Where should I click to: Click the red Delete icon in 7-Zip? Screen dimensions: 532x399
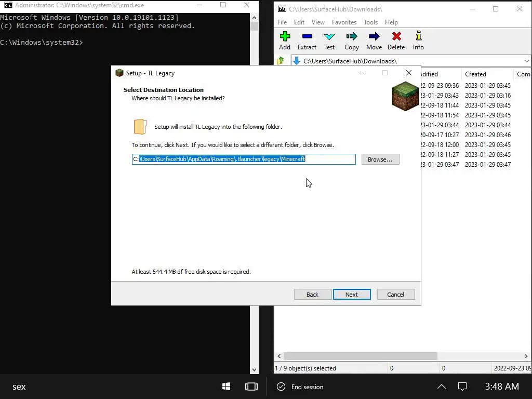pos(396,41)
